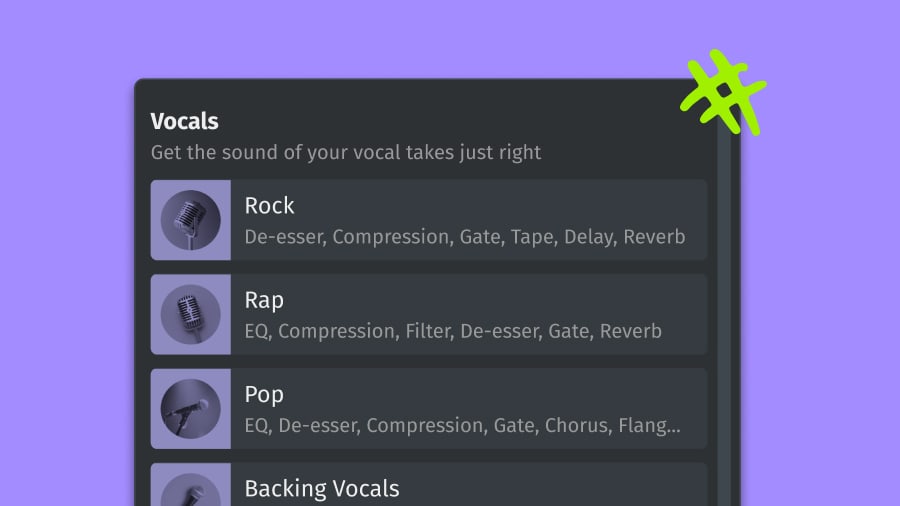Click the Rap preset row background

click(600, 298)
